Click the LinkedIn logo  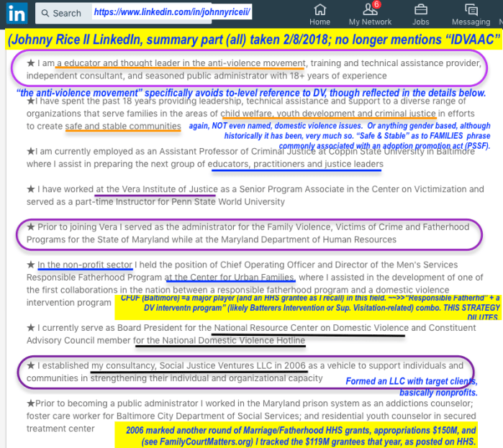16,13
